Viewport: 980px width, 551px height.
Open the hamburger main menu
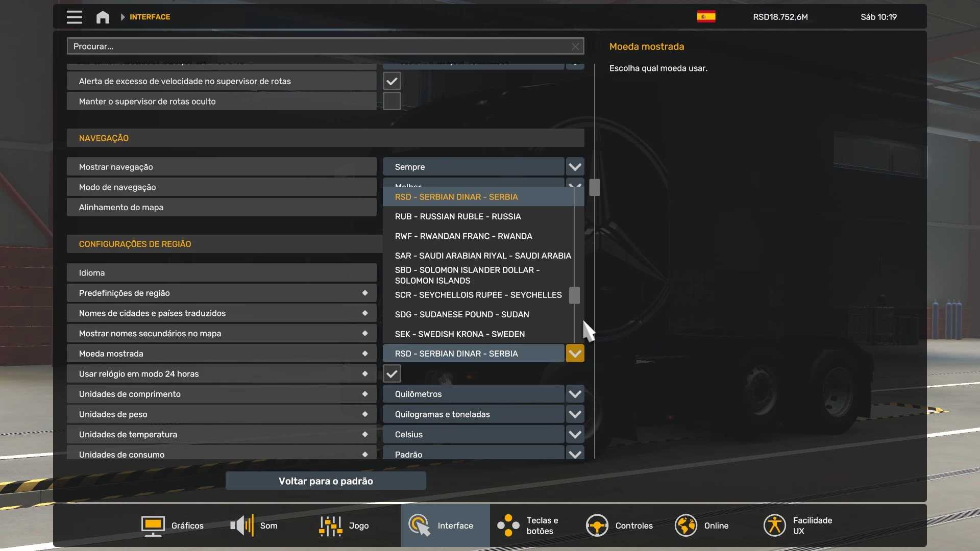pyautogui.click(x=74, y=17)
